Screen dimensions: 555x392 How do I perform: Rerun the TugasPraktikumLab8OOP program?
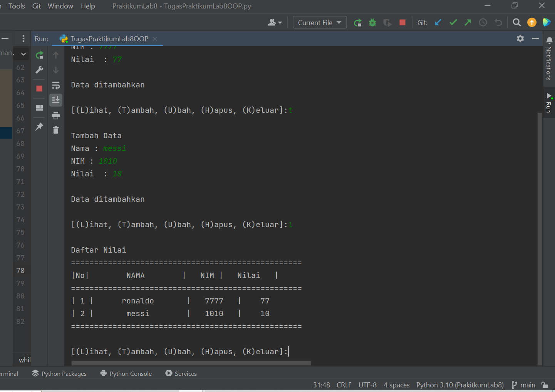coord(39,55)
